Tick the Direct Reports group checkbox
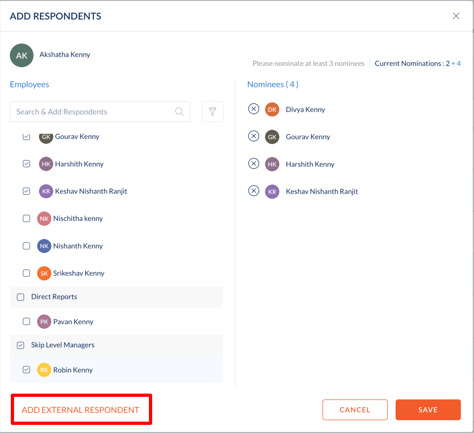 20,297
